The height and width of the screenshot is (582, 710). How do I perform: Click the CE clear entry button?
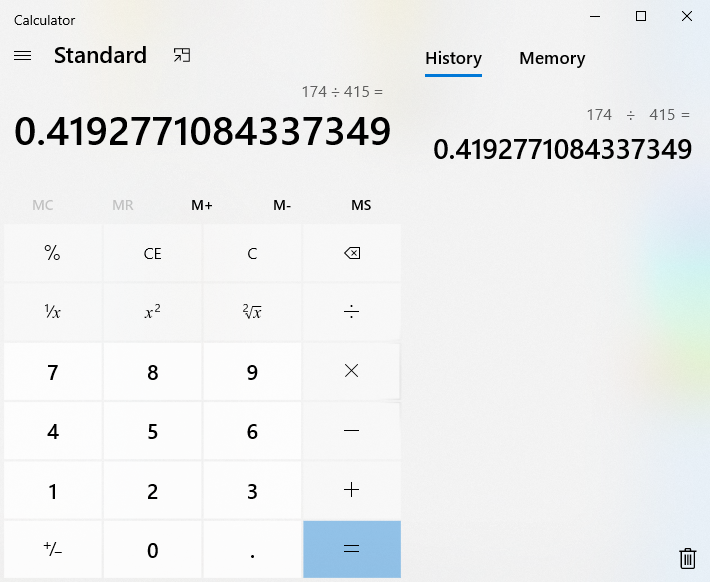click(x=153, y=253)
